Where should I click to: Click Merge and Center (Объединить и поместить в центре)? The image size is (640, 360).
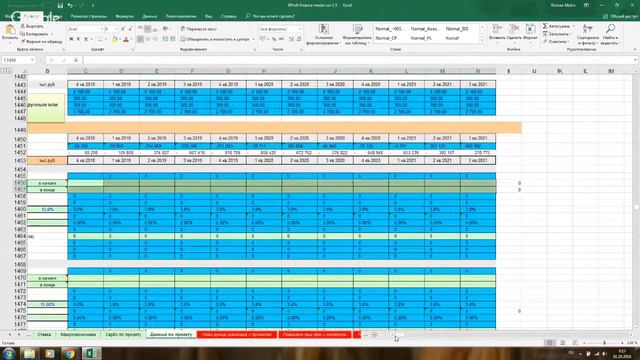215,39
